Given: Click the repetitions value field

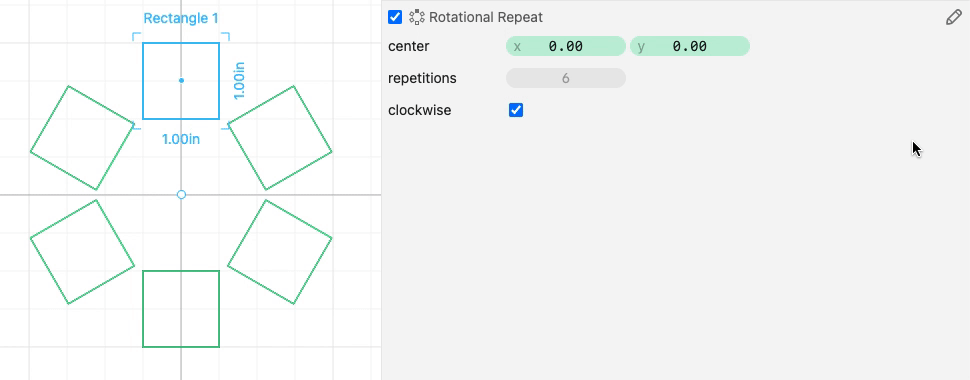Looking at the screenshot, I should tap(566, 79).
